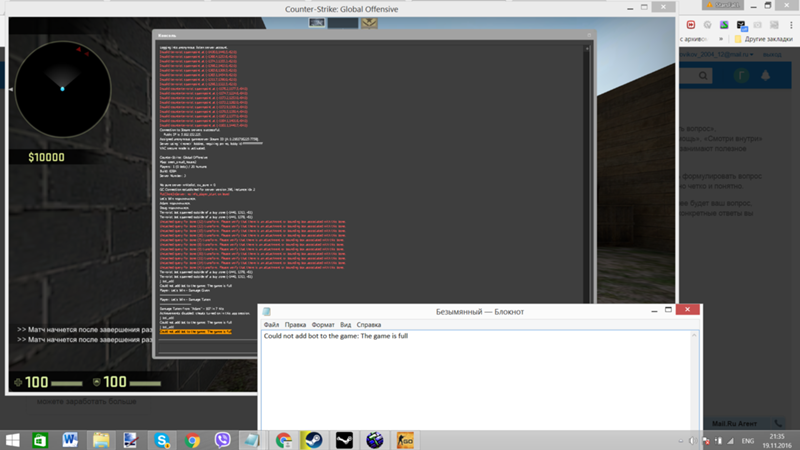
Task: Click inside the Notepad text area
Action: pos(477,383)
